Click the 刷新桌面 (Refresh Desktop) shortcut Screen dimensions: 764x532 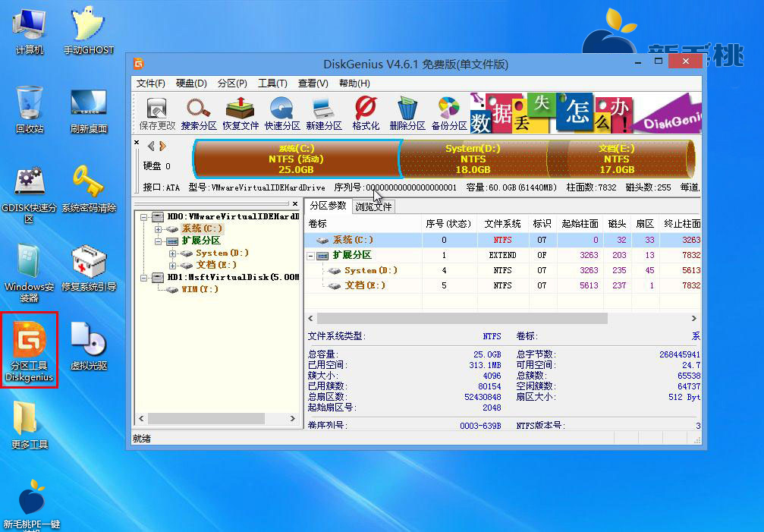coord(89,111)
